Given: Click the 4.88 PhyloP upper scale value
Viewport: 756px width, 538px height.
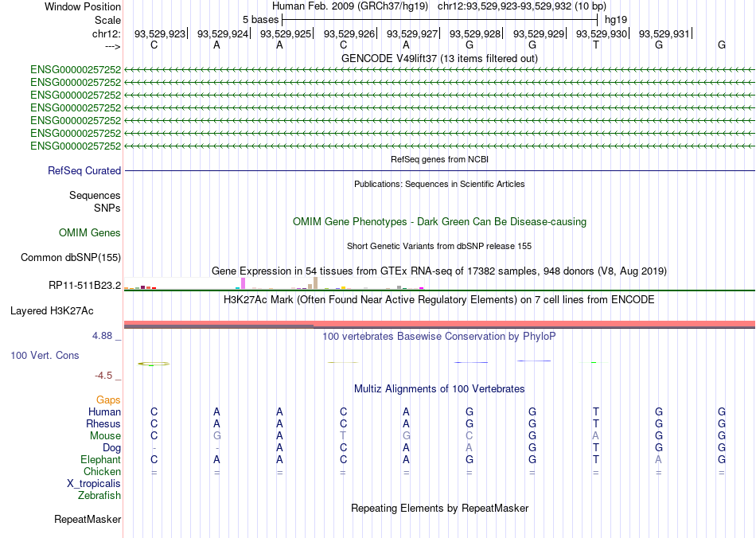Looking at the screenshot, I should tap(102, 336).
